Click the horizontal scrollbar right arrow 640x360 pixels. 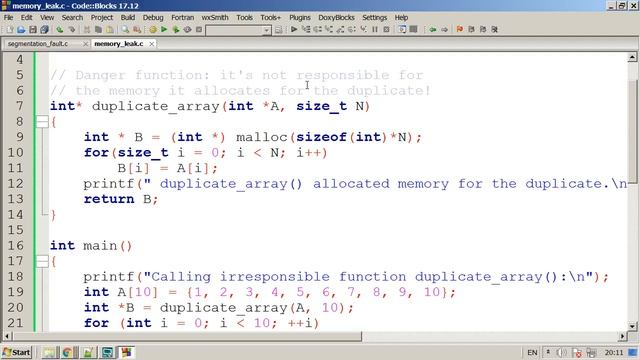622,336
